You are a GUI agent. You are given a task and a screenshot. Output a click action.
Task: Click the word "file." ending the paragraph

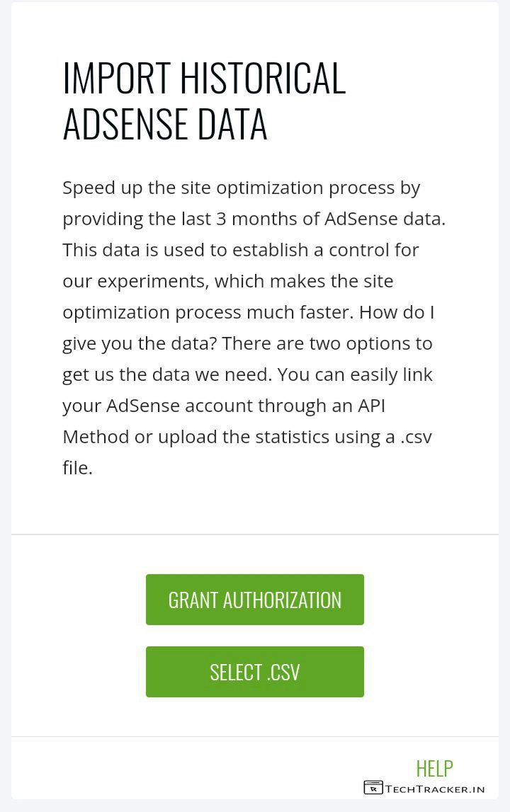[x=77, y=468]
